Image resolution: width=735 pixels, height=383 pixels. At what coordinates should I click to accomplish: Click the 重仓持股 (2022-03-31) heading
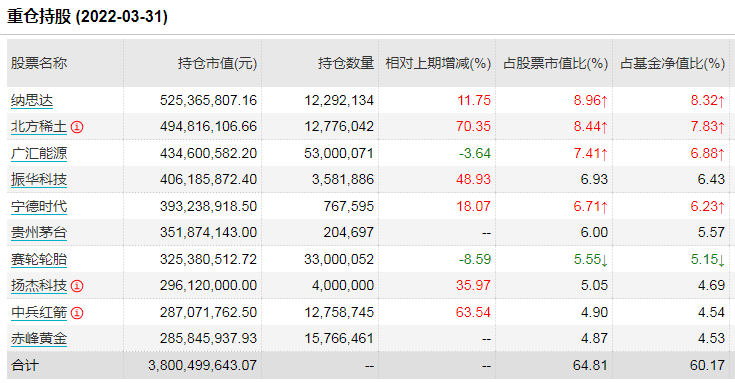88,16
